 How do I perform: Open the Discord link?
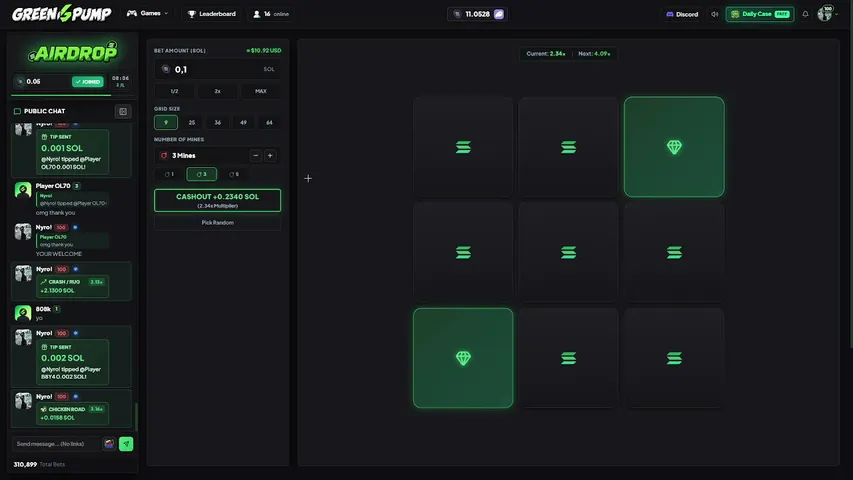point(682,14)
